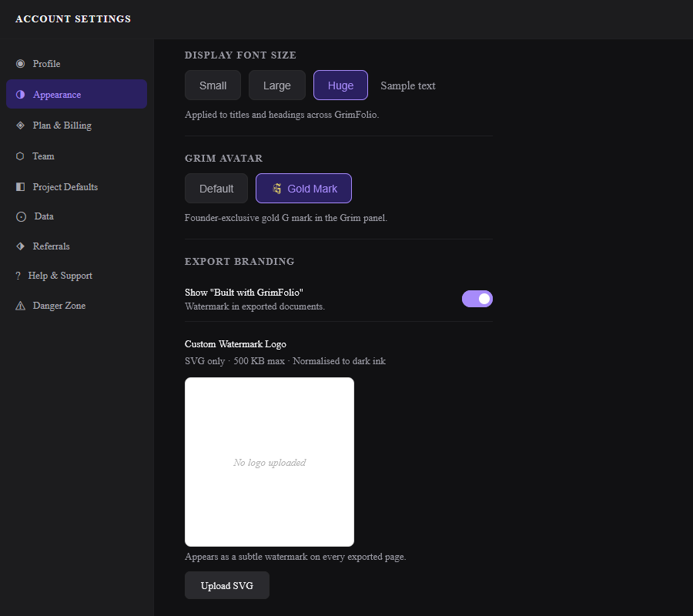Click the Danger Zone warning triangle icon
Screen dimensions: 693x616
click(x=20, y=306)
